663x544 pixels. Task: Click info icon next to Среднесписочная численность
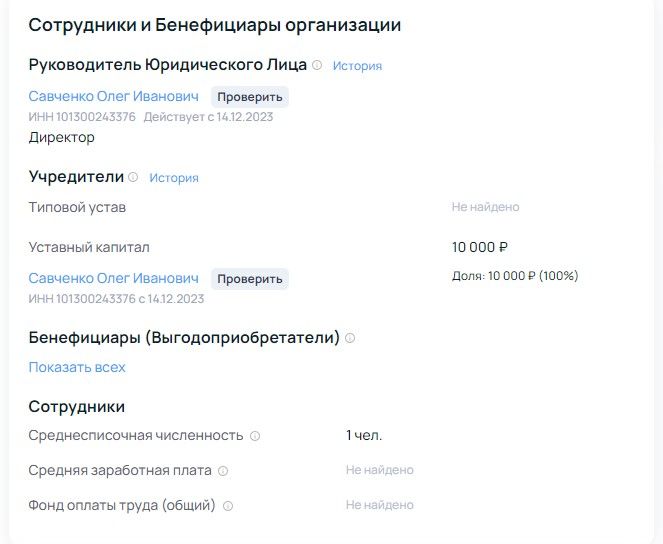[x=255, y=436]
